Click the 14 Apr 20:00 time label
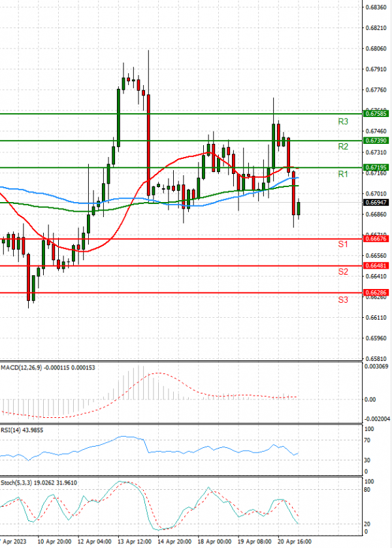Image resolution: width=392 pixels, height=548 pixels. point(174,541)
